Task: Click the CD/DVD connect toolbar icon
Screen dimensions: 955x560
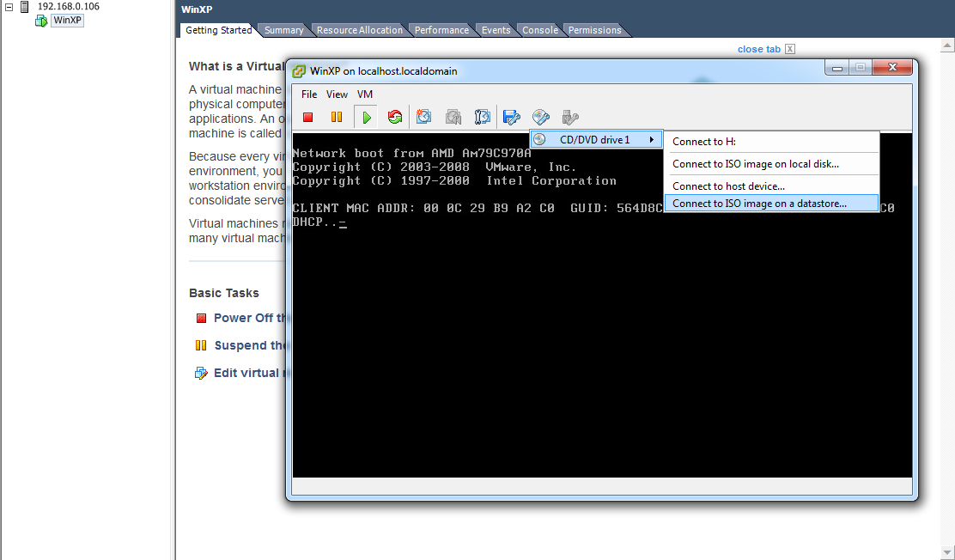Action: click(541, 117)
